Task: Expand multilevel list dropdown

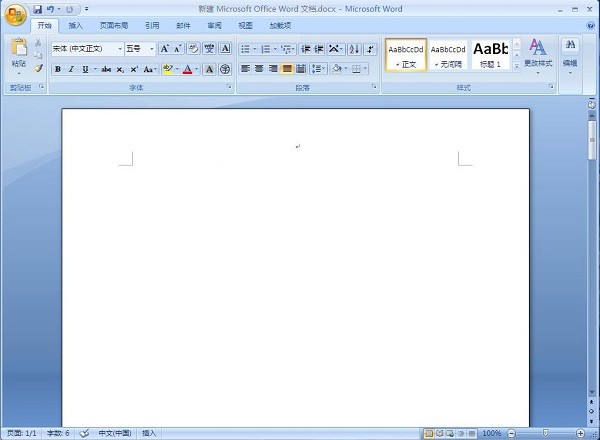Action: pyautogui.click(x=293, y=49)
